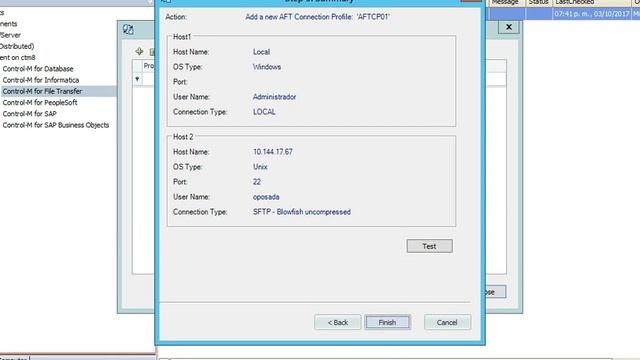The height and width of the screenshot is (360, 640).
Task: Click the user name 'oposada'
Action: click(266, 197)
